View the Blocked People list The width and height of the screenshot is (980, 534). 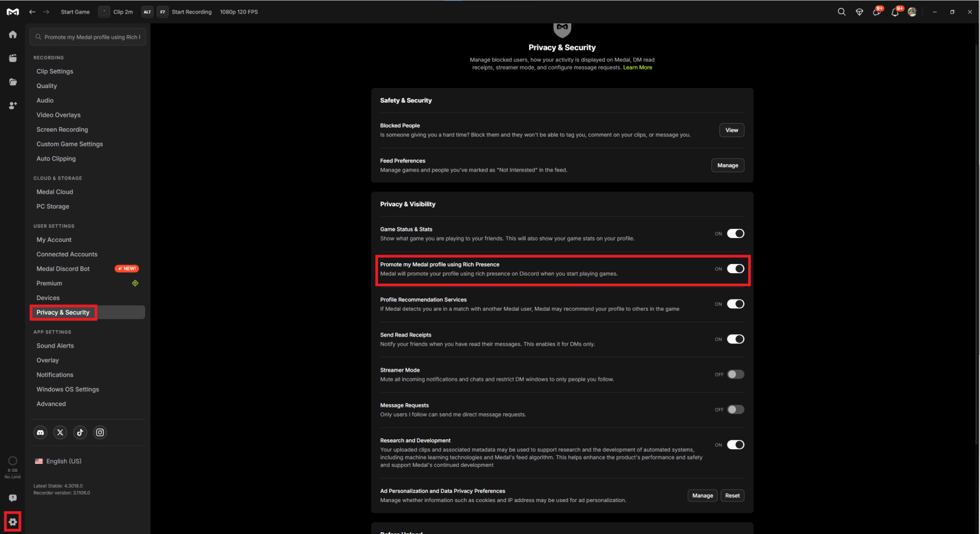point(732,130)
